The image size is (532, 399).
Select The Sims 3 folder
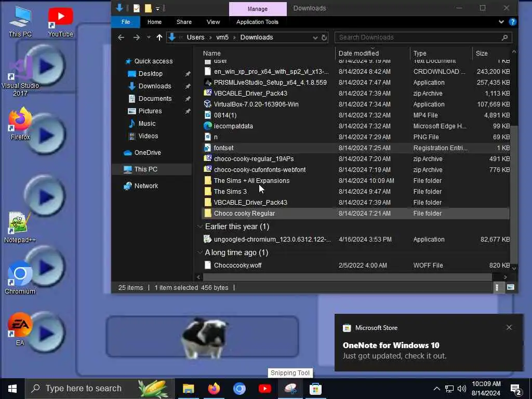pos(356,191)
